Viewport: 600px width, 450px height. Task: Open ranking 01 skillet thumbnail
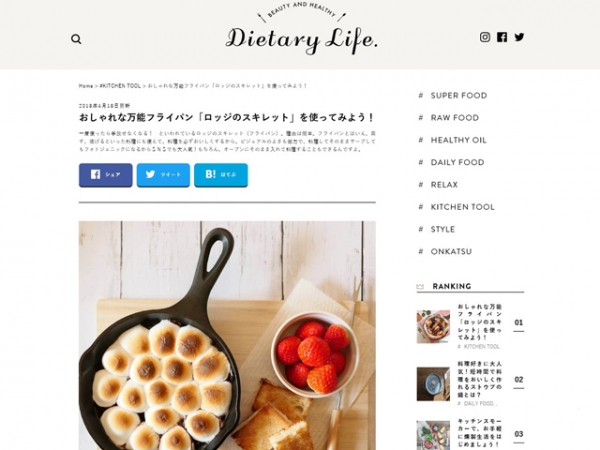tap(433, 326)
